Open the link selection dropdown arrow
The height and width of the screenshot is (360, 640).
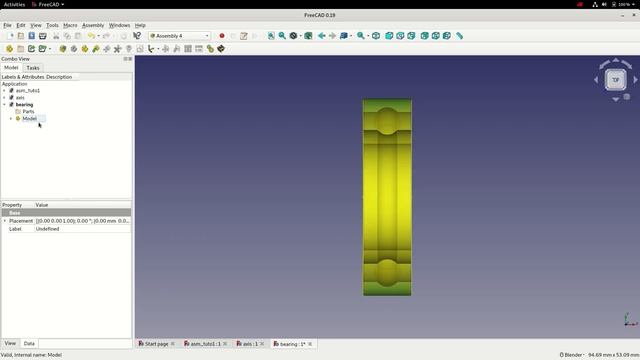click(x=351, y=36)
